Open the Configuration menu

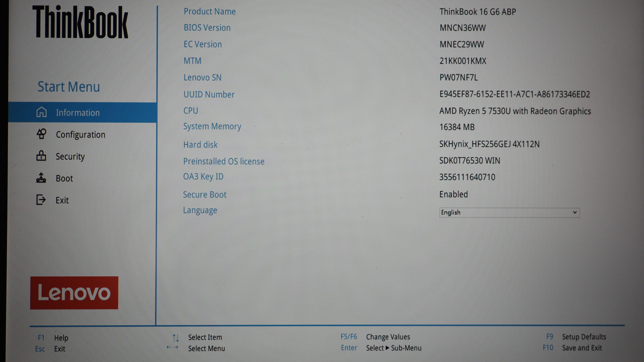(x=80, y=135)
